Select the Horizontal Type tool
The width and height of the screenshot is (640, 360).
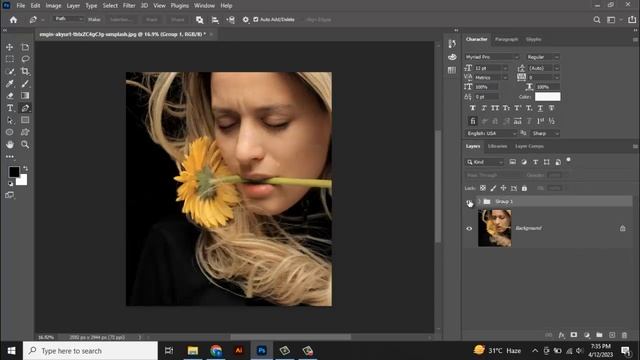click(9, 108)
